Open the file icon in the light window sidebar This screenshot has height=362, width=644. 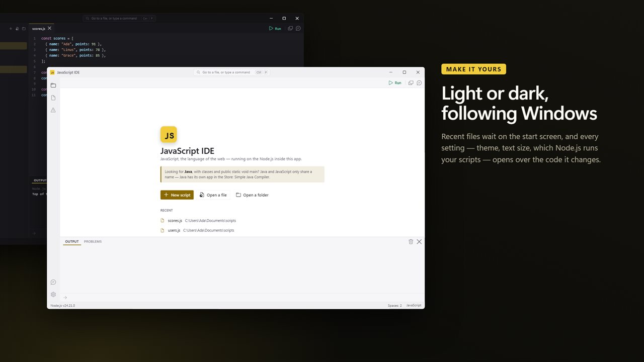click(53, 98)
